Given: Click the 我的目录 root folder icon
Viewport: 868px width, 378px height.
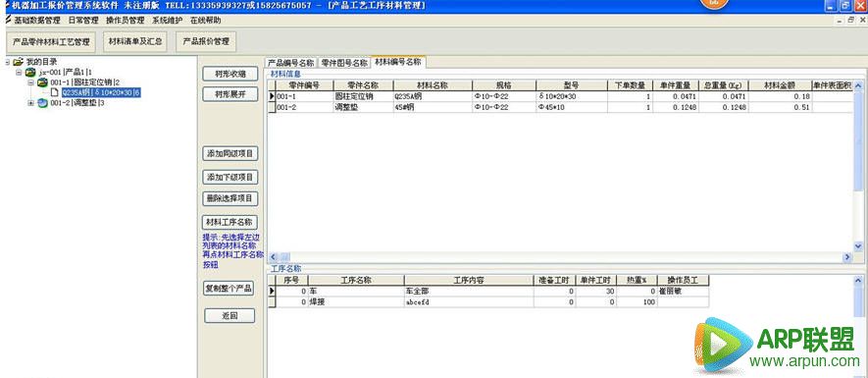Looking at the screenshot, I should pos(19,62).
